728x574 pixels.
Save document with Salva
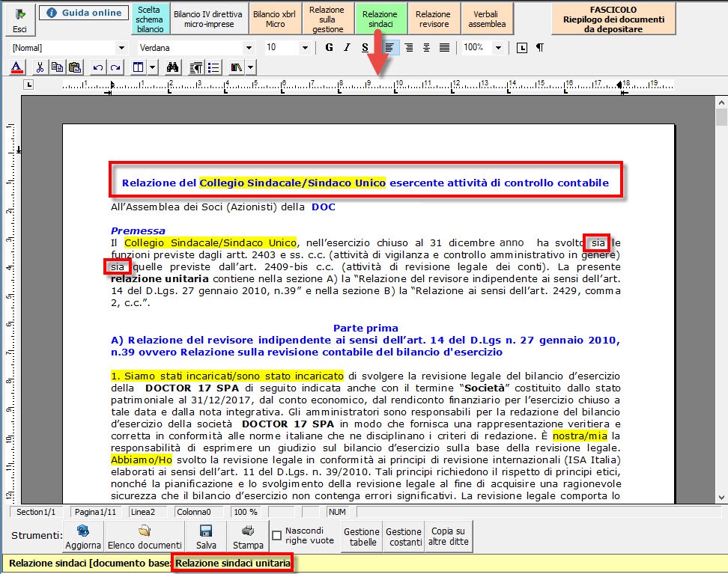206,537
